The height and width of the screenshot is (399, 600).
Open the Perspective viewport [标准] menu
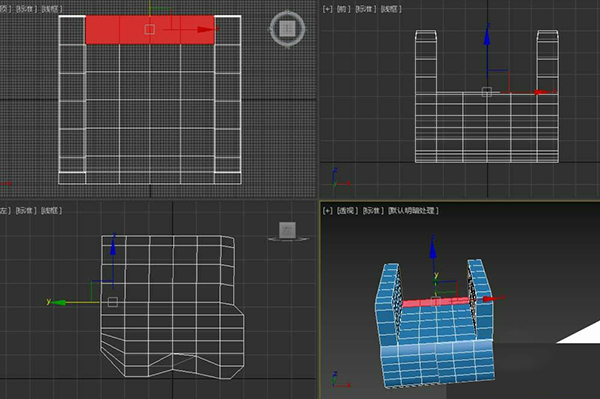point(373,210)
